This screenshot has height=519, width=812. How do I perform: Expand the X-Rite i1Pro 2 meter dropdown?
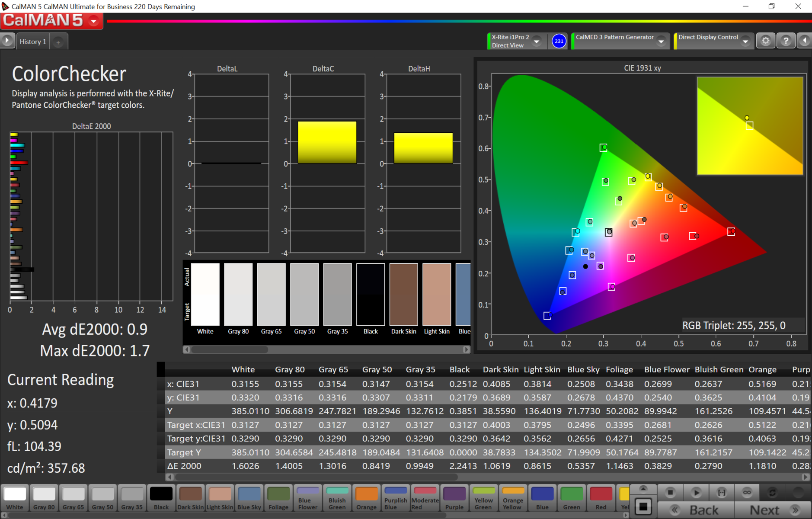click(x=537, y=42)
